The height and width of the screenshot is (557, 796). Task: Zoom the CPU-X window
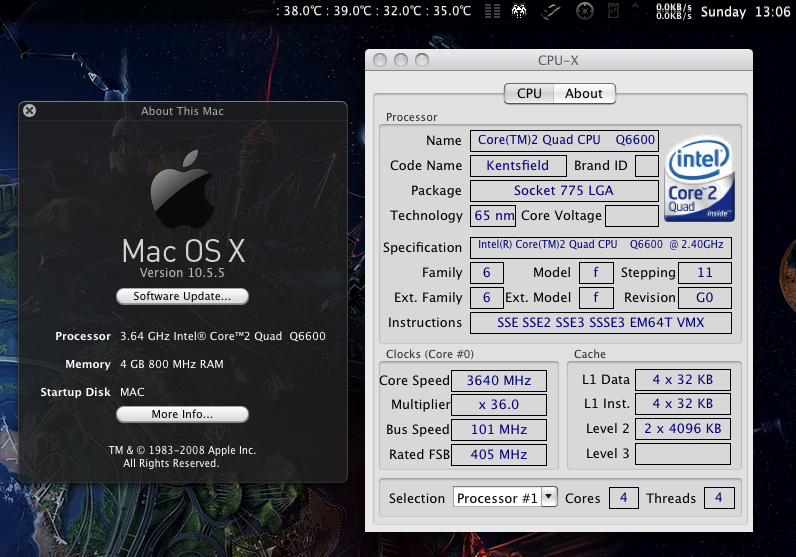(x=421, y=60)
